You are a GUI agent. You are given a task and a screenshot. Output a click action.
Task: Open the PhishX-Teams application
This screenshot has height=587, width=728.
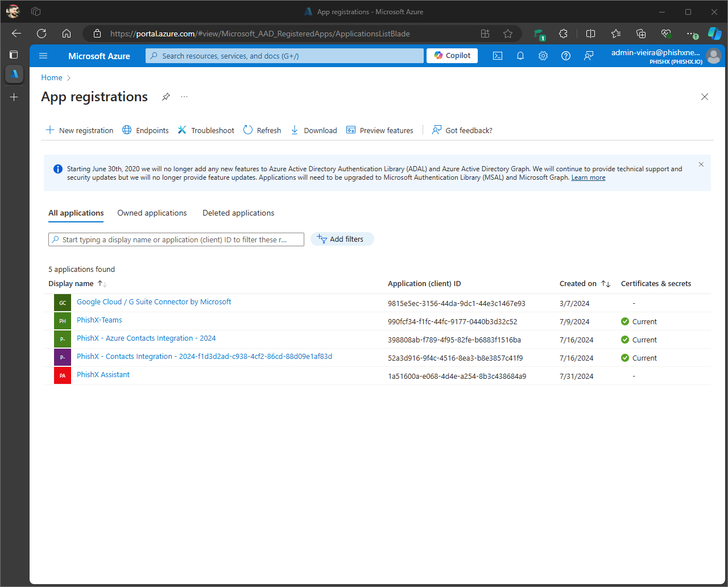[x=100, y=320]
